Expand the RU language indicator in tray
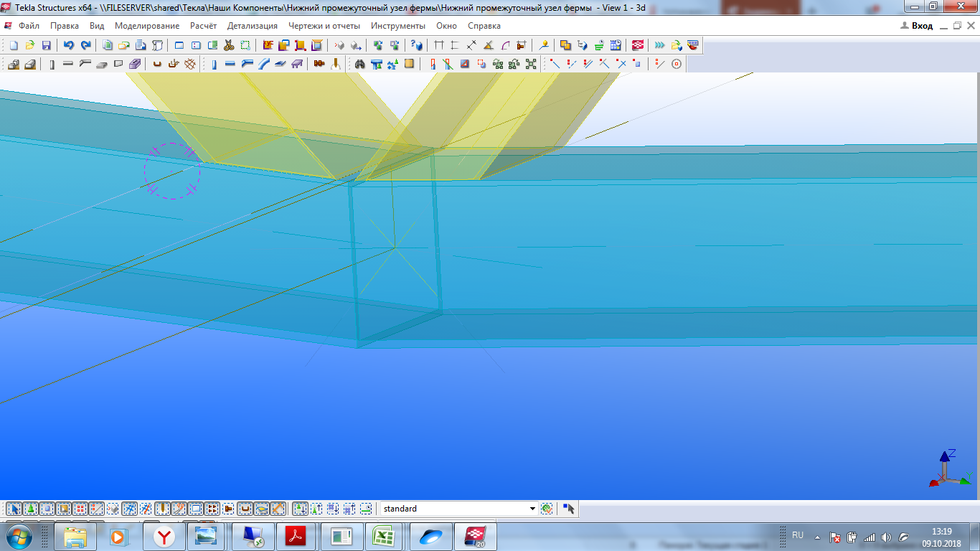Screen dimensions: 980x551 click(798, 535)
